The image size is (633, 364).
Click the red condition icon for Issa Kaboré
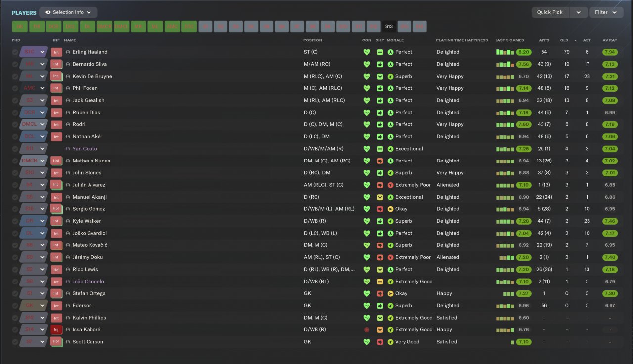(367, 329)
